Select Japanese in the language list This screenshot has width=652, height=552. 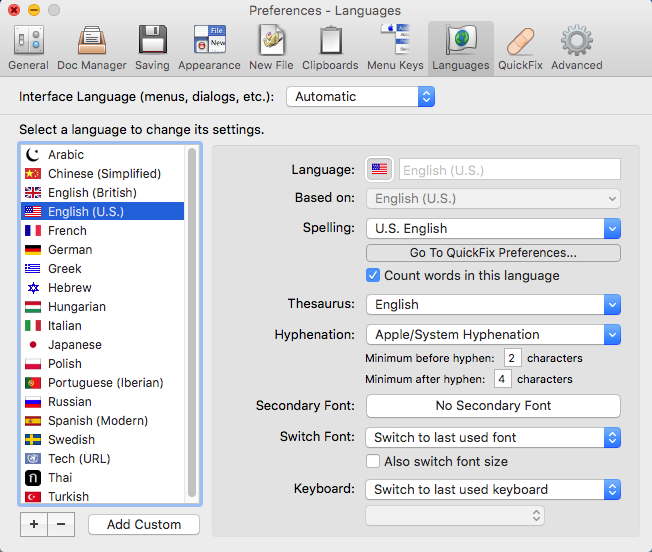pyautogui.click(x=74, y=345)
